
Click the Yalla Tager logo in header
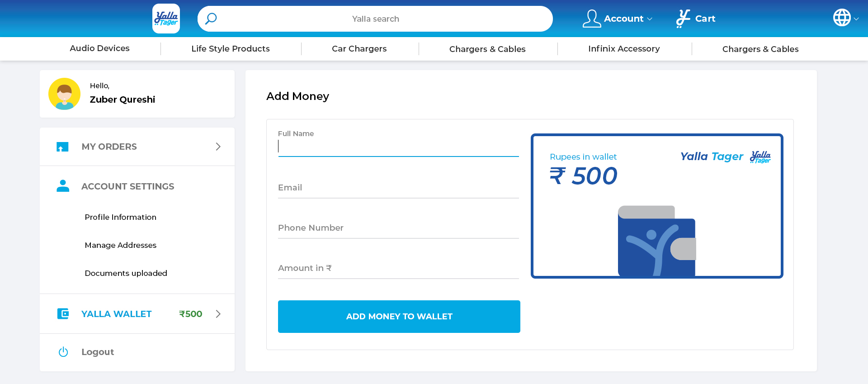(x=166, y=19)
